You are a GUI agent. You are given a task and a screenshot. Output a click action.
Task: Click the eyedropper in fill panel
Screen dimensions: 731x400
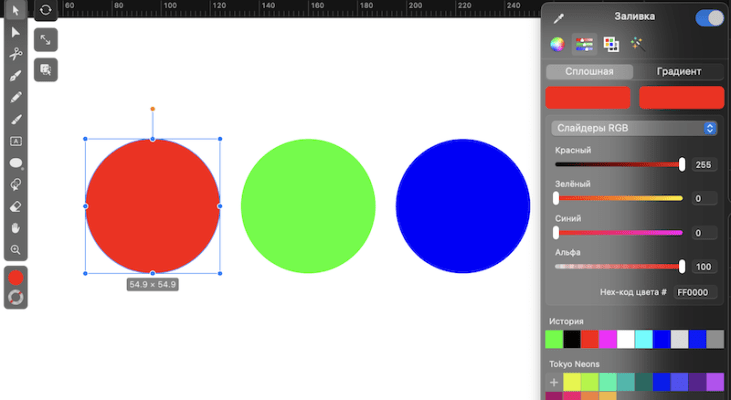coord(560,18)
